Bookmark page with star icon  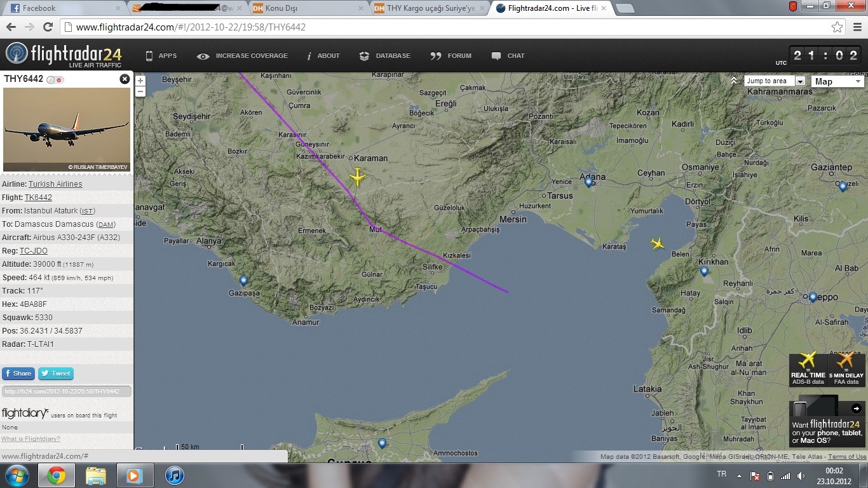click(x=837, y=27)
